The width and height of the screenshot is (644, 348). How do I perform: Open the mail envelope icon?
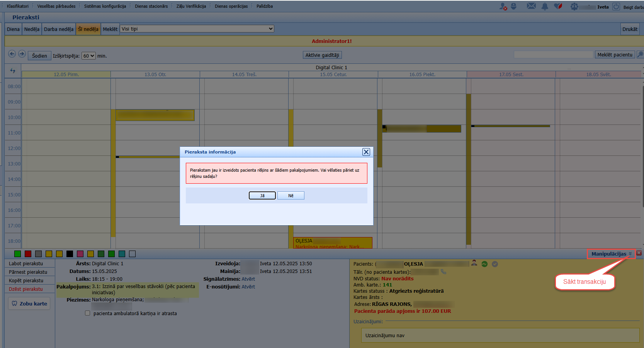(531, 6)
